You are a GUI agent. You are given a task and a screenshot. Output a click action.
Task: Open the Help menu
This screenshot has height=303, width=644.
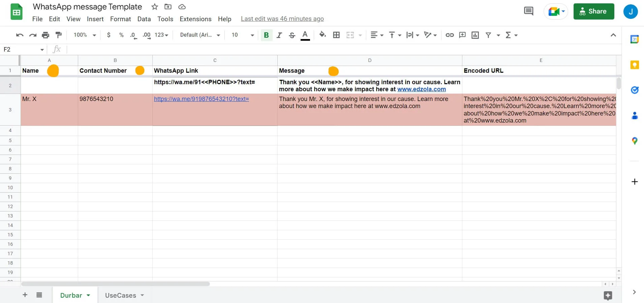pyautogui.click(x=224, y=19)
